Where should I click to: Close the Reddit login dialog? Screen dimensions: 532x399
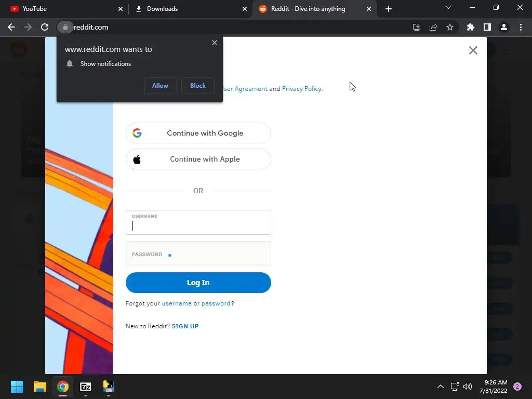click(473, 50)
